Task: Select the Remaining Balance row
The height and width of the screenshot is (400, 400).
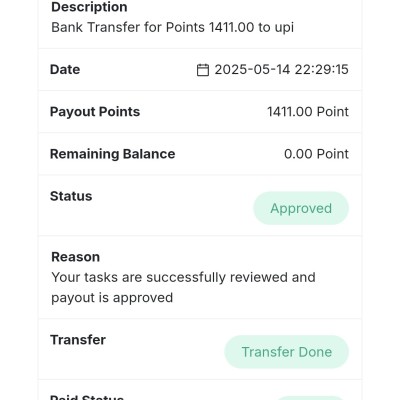Action: [200, 154]
